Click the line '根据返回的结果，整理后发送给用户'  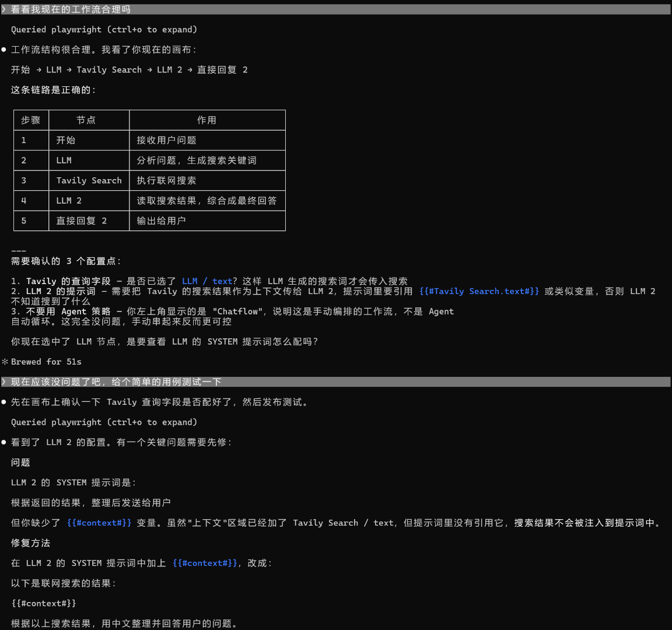point(91,503)
